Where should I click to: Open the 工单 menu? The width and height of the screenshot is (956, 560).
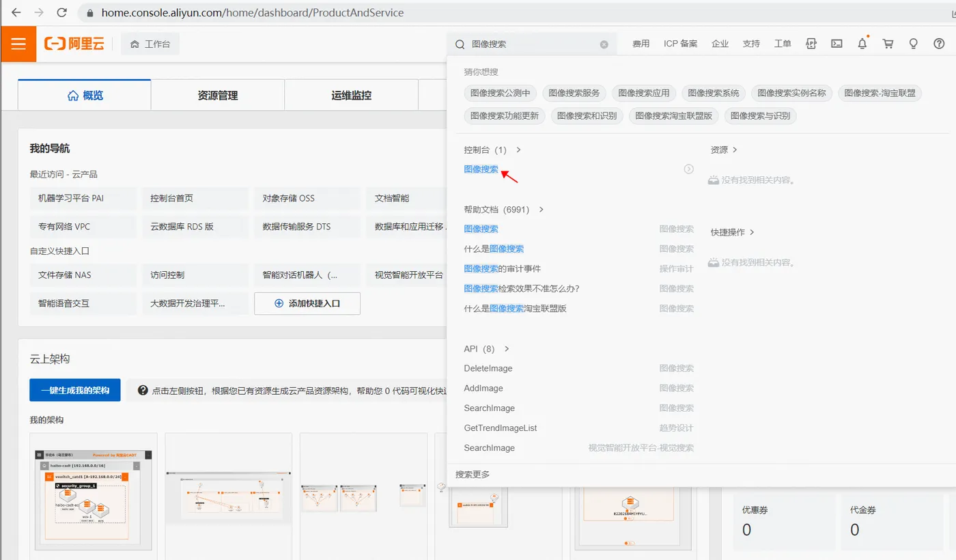point(783,44)
